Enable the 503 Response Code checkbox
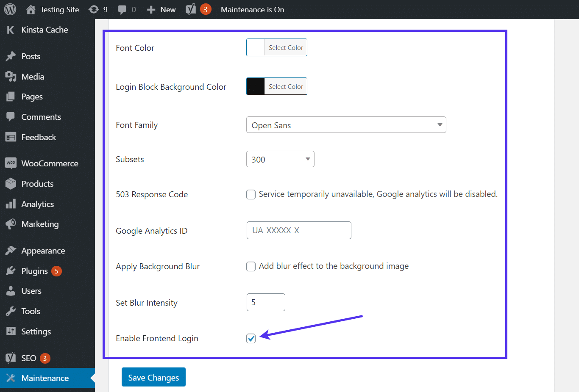This screenshot has width=579, height=392. (x=251, y=194)
